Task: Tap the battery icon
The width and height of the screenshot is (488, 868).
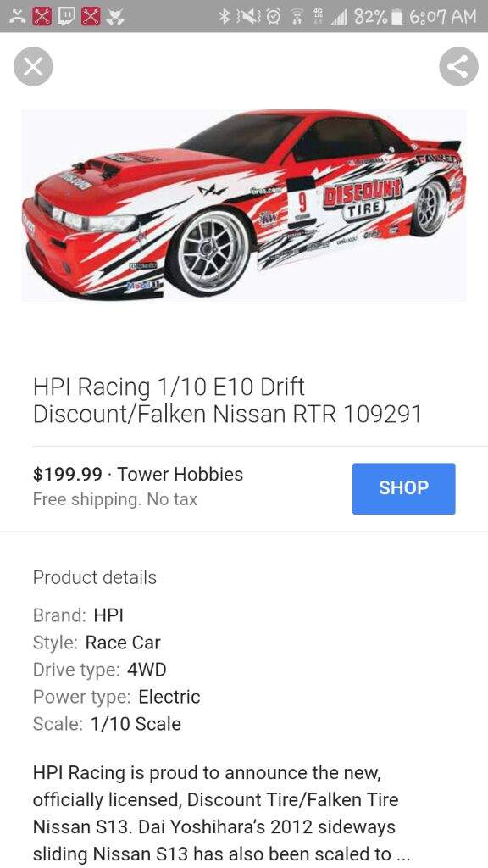Action: 396,17
